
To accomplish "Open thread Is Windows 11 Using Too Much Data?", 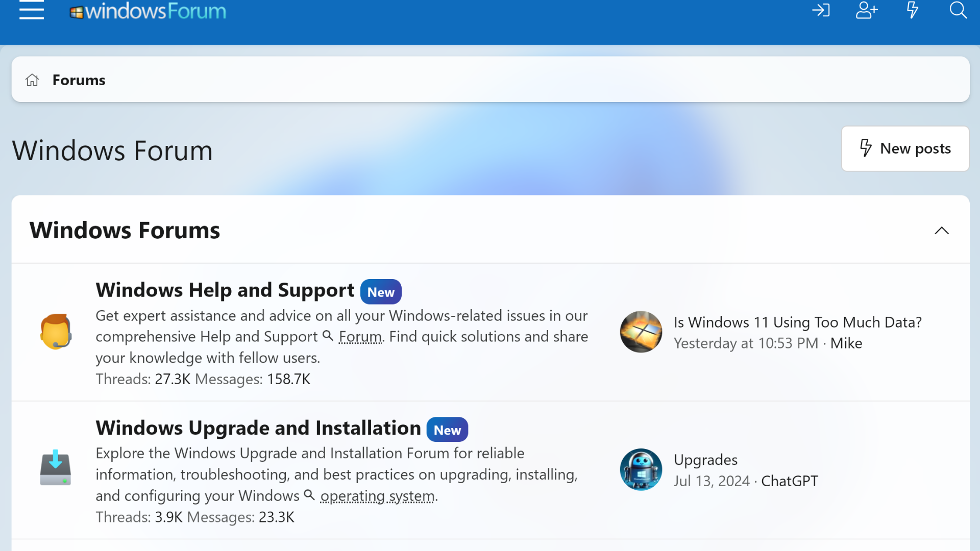I will click(x=797, y=322).
